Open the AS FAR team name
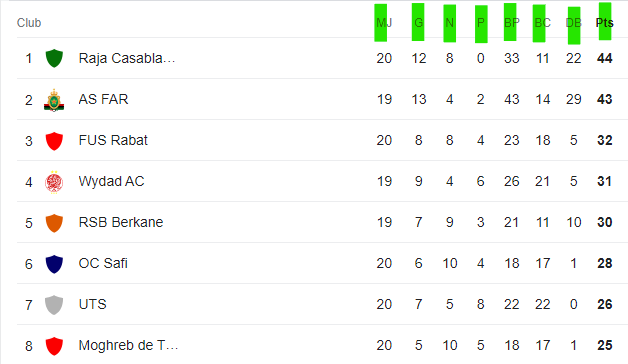The height and width of the screenshot is (364, 628). (103, 99)
